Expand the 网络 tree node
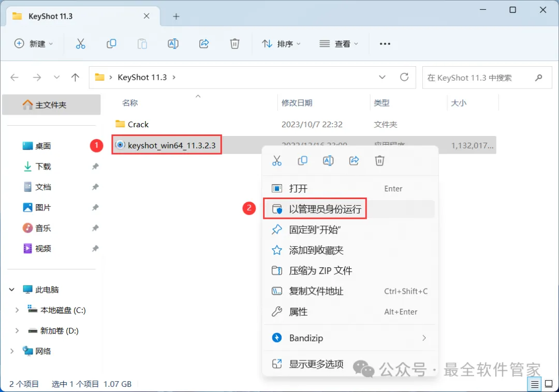This screenshot has height=392, width=559. (x=12, y=351)
